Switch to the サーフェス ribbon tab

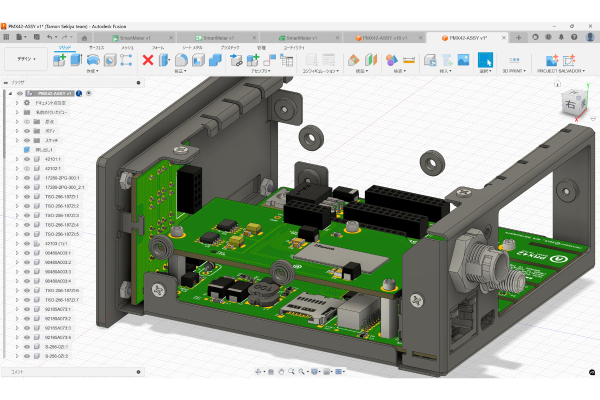tap(96, 47)
